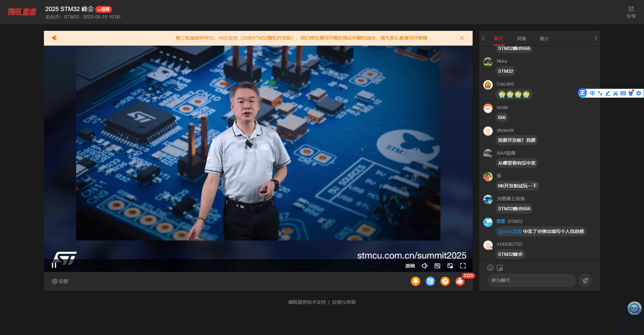Click the orange compass icon

(445, 281)
